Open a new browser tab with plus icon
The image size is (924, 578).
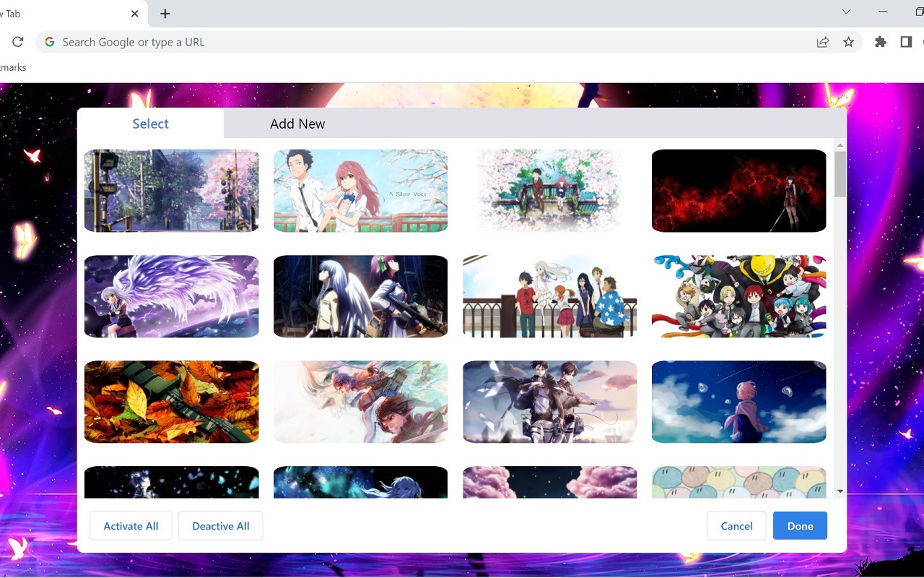point(165,14)
